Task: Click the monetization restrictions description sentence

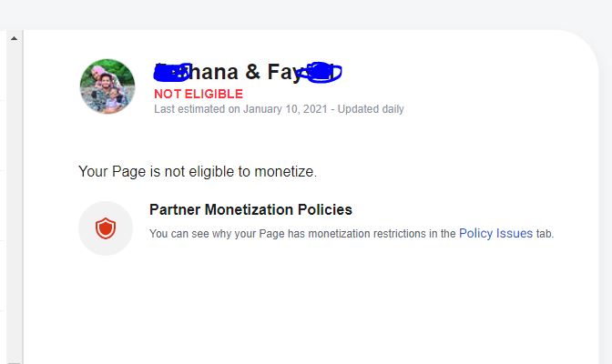Action: (352, 233)
